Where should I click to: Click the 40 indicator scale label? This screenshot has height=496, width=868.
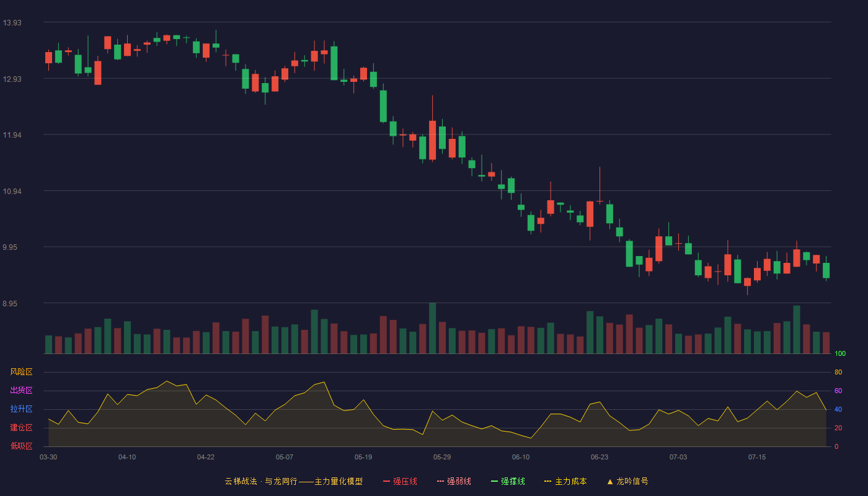(838, 410)
